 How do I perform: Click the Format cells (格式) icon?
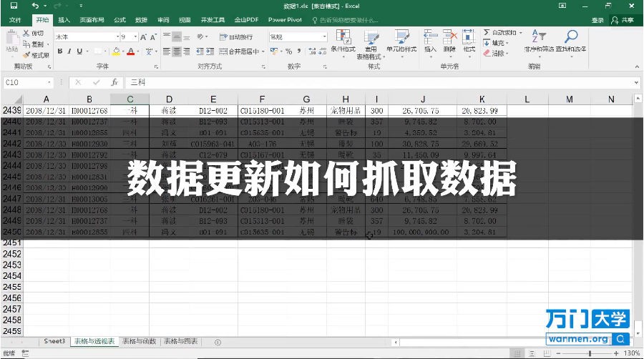(x=469, y=37)
